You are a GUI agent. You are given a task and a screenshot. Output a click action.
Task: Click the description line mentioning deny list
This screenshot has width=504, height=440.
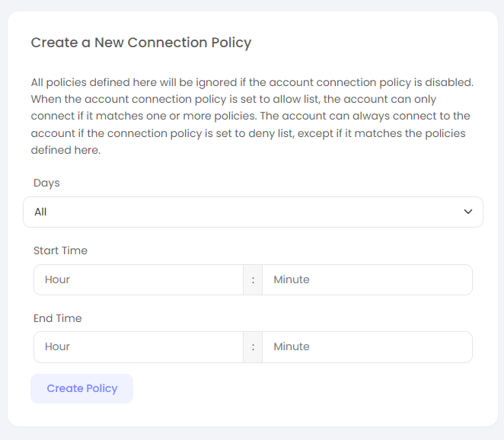tap(248, 133)
